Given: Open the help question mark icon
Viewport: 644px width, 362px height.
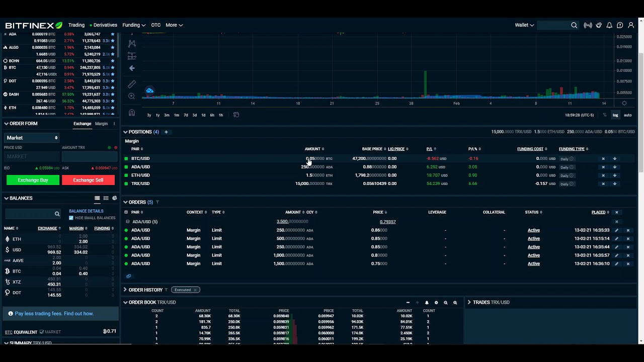Looking at the screenshot, I should point(620,25).
